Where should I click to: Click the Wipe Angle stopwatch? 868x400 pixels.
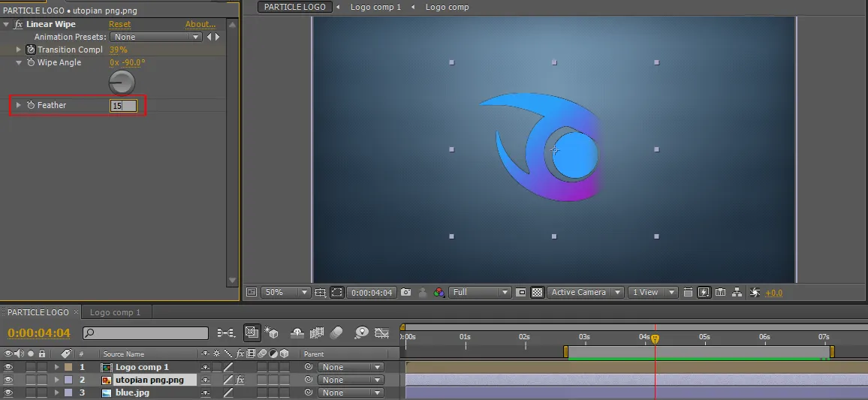click(x=31, y=62)
